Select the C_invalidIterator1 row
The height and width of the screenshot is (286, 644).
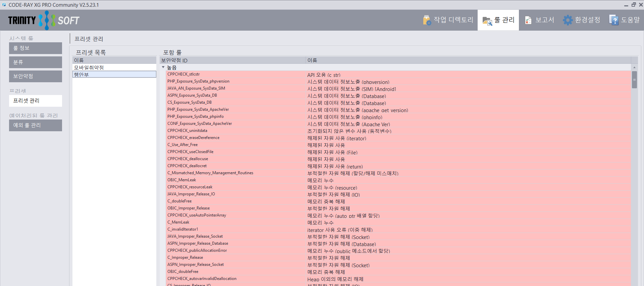398,230
